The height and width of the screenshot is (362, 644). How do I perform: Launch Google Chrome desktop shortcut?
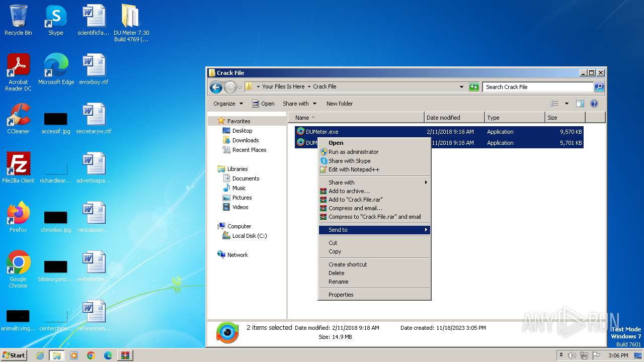tap(18, 269)
